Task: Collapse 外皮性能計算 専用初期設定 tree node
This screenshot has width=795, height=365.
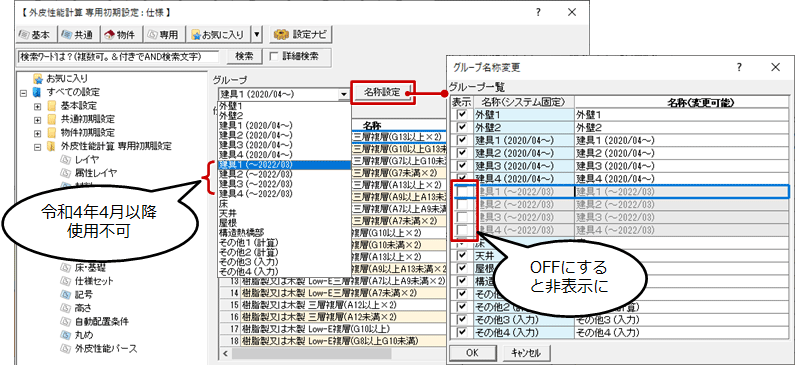Action: click(x=37, y=148)
